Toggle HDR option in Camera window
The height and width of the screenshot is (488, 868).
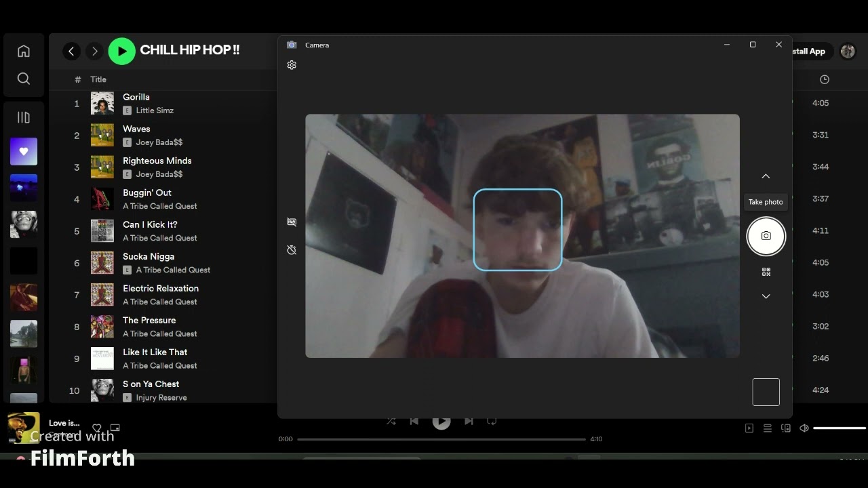point(292,222)
